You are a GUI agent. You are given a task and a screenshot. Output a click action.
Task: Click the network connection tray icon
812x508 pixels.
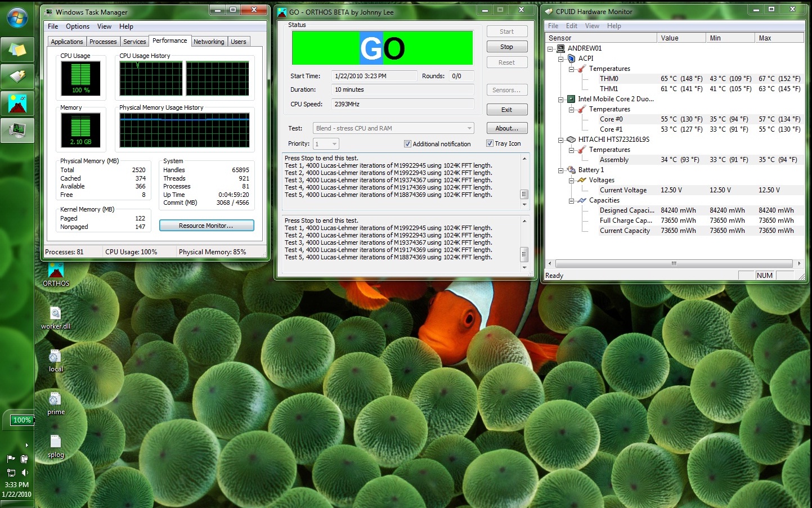pyautogui.click(x=11, y=473)
